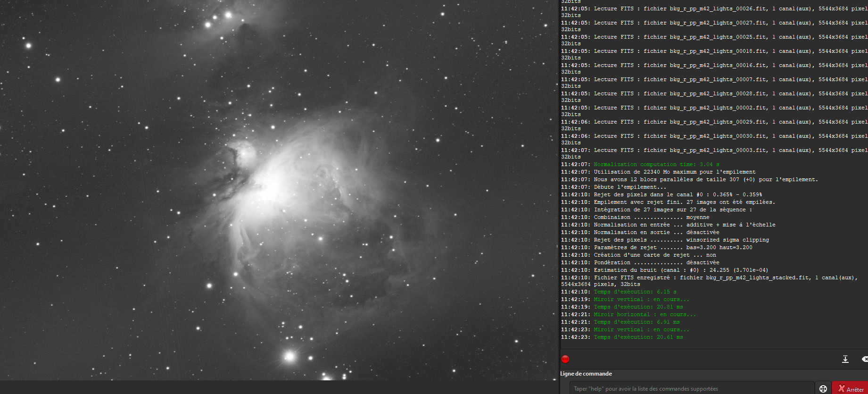Click log line for bkg_r_pp_m42_lights_00027.fit
Image resolution: width=868 pixels, height=394 pixels.
[x=714, y=26]
